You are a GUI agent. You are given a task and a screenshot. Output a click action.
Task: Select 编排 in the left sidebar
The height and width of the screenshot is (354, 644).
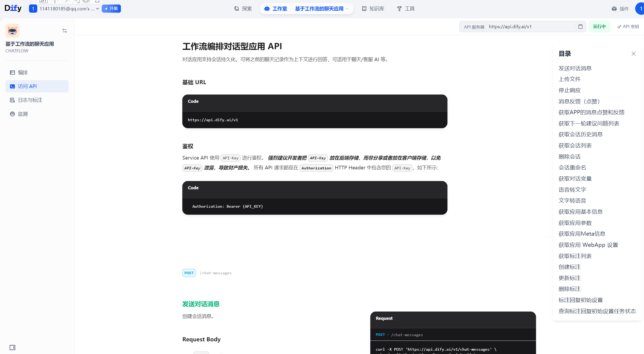[23, 73]
